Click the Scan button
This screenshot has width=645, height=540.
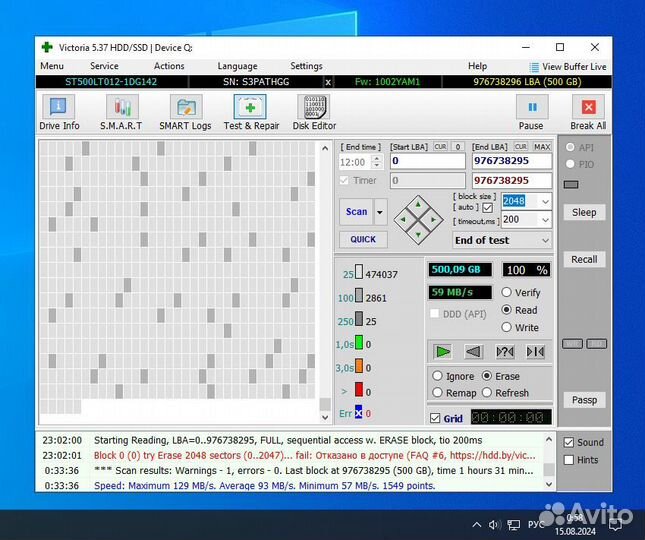point(356,212)
